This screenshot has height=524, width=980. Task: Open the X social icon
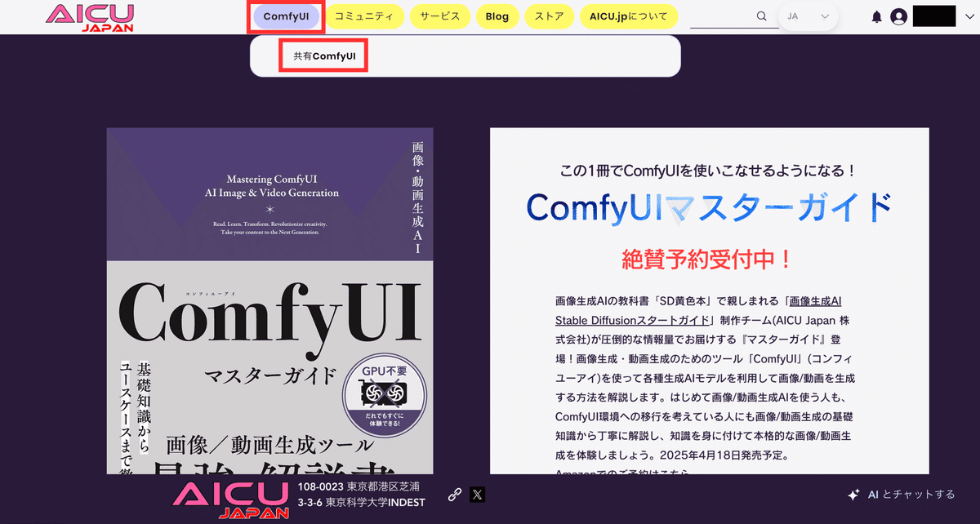[478, 494]
